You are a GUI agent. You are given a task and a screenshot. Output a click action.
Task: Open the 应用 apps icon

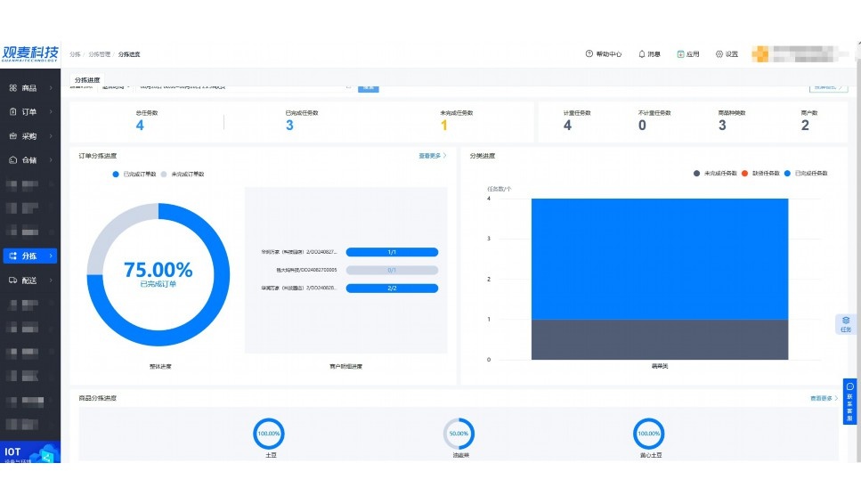coord(681,54)
